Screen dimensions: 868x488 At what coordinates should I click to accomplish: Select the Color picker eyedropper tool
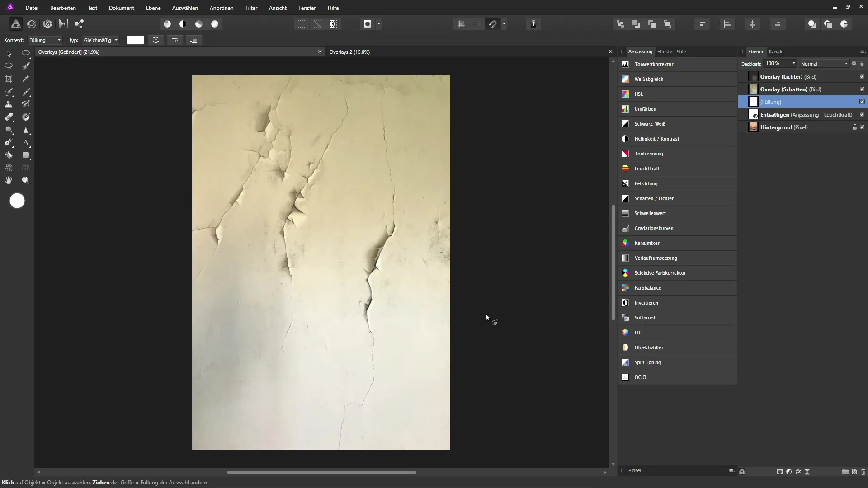[x=26, y=79]
